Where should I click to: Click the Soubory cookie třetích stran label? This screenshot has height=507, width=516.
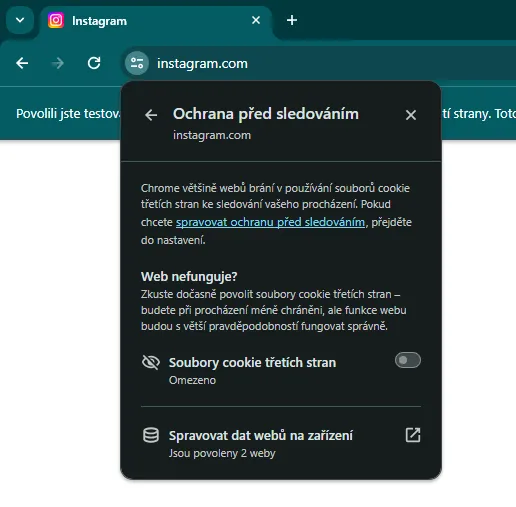252,362
